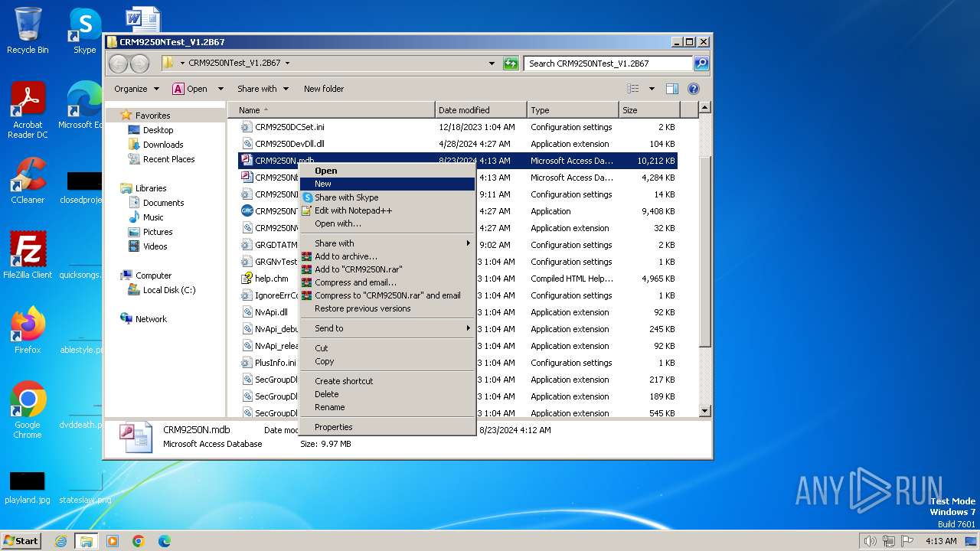Viewport: 980px width, 551px height.
Task: Click the New folder button
Action: pos(324,89)
